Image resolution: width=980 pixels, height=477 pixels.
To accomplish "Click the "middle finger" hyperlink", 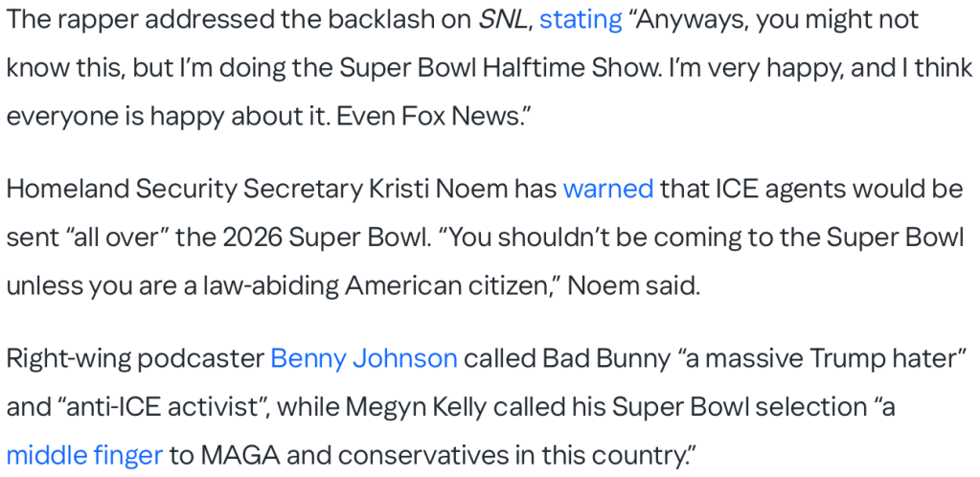I will pos(84,454).
